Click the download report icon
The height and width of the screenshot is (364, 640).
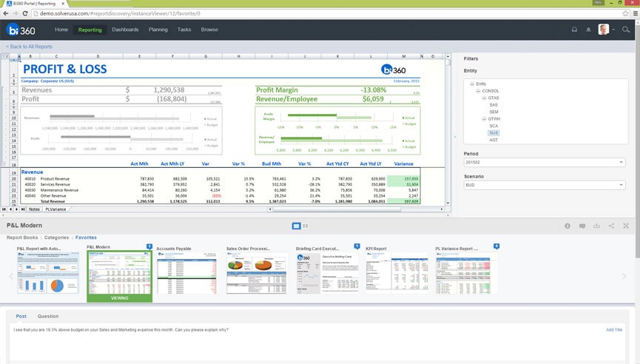(x=596, y=226)
